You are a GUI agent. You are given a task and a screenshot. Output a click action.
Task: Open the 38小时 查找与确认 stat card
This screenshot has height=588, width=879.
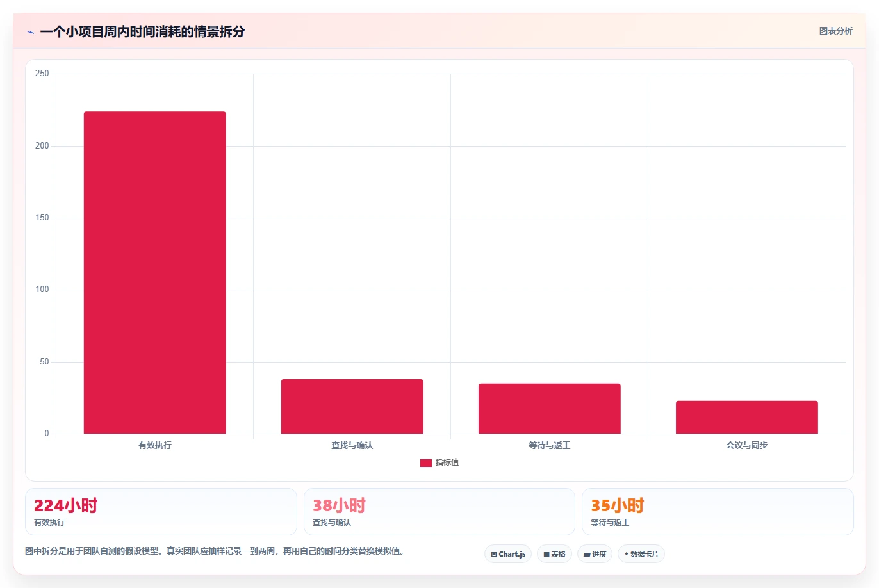pyautogui.click(x=439, y=512)
